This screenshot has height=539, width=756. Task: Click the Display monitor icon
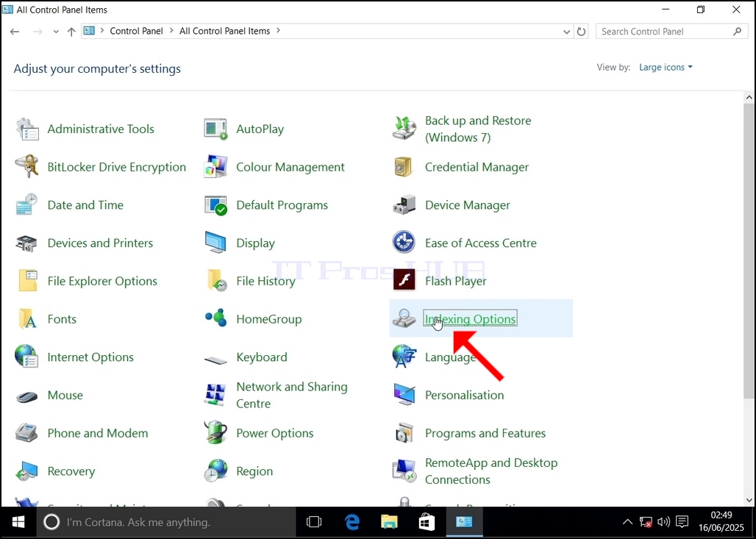(x=215, y=243)
